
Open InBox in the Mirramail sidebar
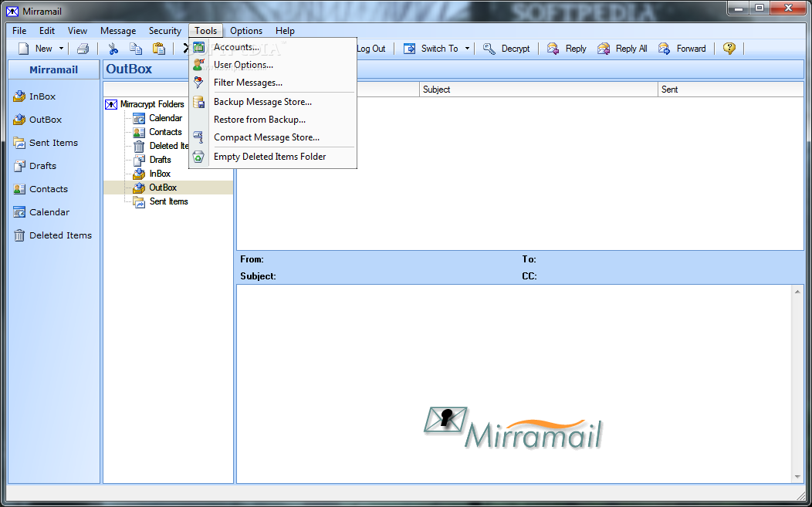(34, 96)
